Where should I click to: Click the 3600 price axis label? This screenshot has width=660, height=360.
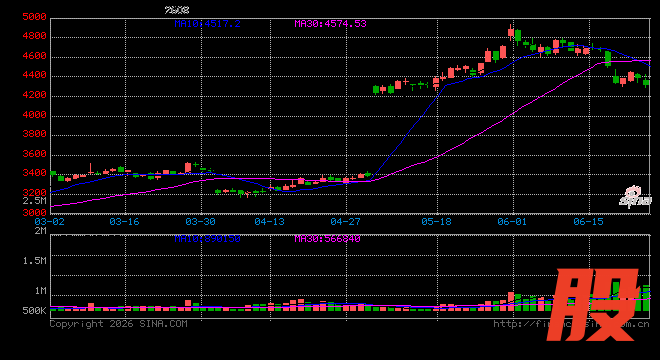click(x=34, y=154)
